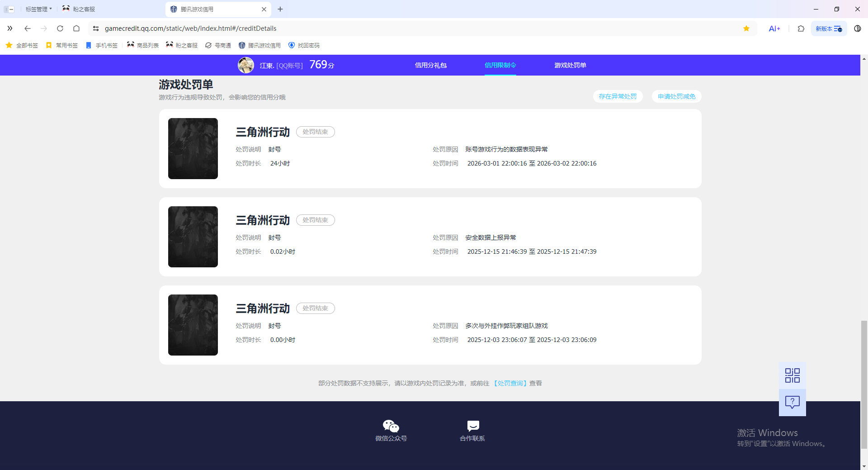The image size is (868, 470).
Task: Reload the current page
Action: pos(60,28)
